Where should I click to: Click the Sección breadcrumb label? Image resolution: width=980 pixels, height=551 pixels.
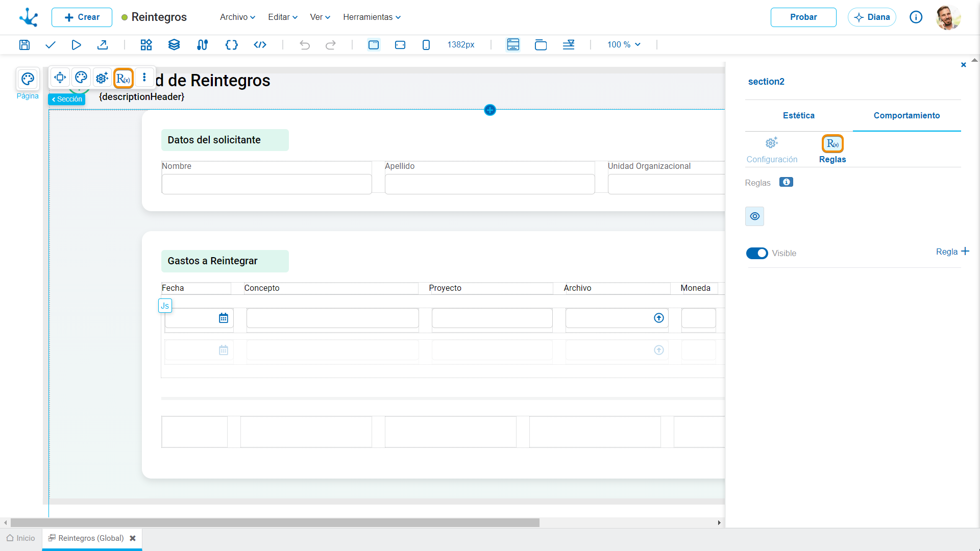[67, 99]
